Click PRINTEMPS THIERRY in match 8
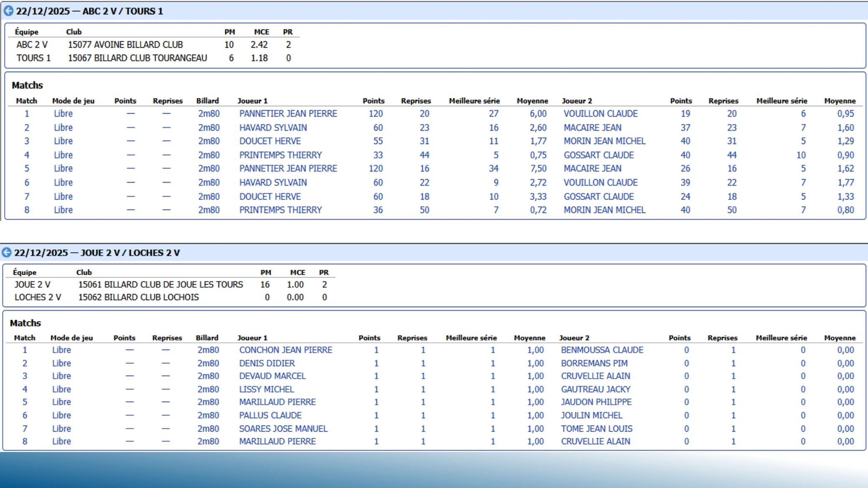This screenshot has width=868, height=488. (280, 210)
